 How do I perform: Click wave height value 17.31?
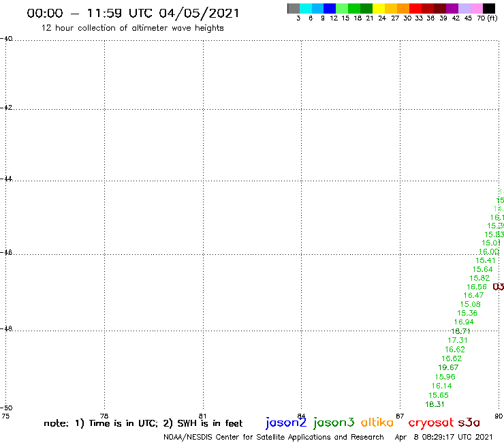click(458, 340)
